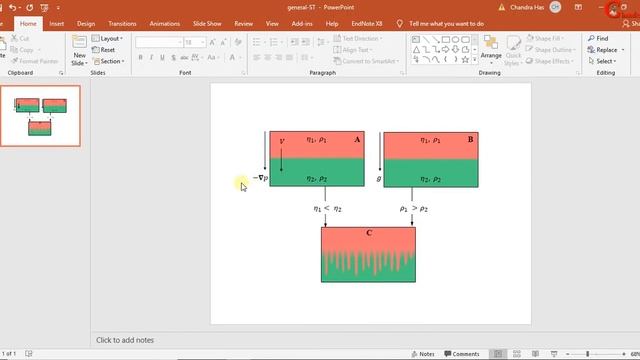Click the Redo/Repeat icon in title bar
640x360 pixels.
(30, 7)
